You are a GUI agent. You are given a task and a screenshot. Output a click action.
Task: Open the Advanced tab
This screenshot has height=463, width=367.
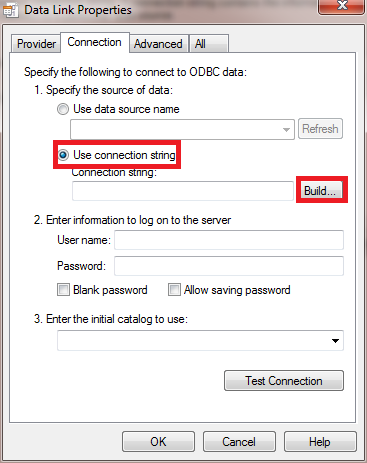point(158,44)
